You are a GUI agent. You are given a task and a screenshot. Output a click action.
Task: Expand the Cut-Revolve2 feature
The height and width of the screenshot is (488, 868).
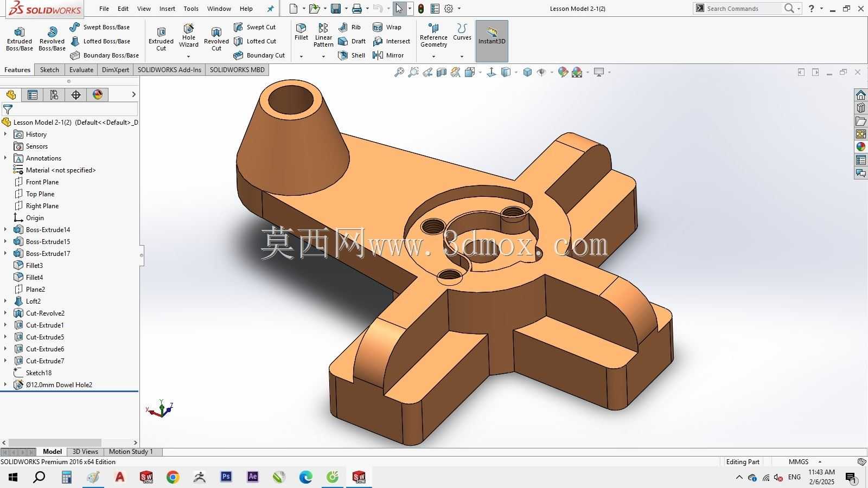(x=5, y=313)
